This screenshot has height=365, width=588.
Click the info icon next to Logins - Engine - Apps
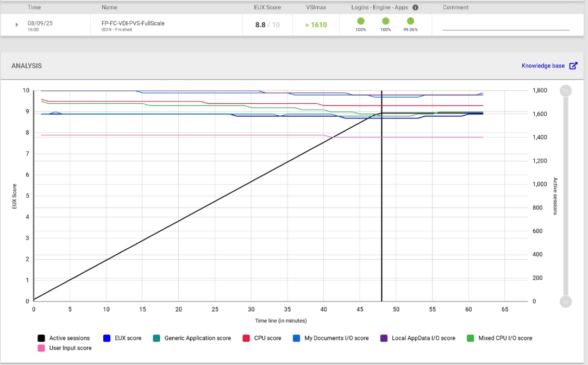pos(416,8)
